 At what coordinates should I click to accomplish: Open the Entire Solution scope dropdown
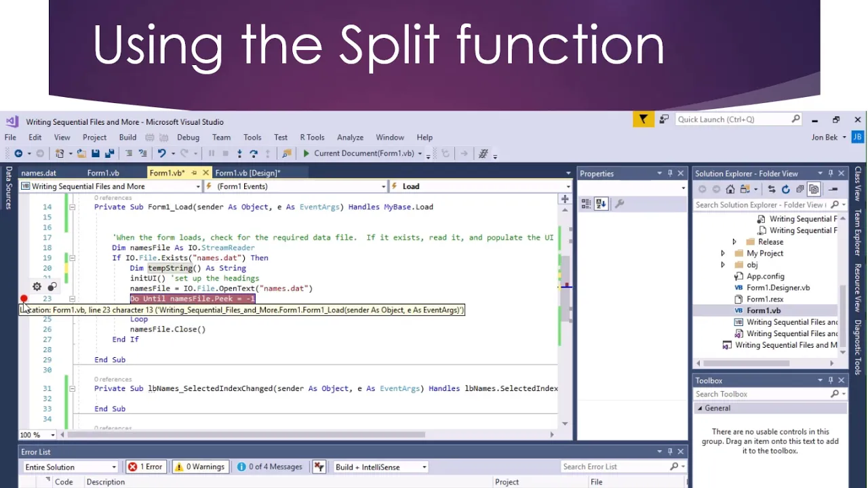point(71,467)
